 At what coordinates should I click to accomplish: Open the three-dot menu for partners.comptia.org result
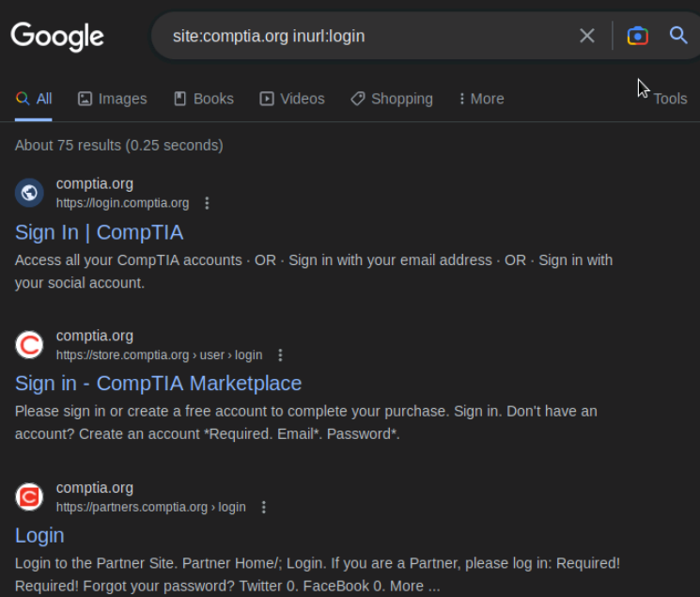point(264,507)
